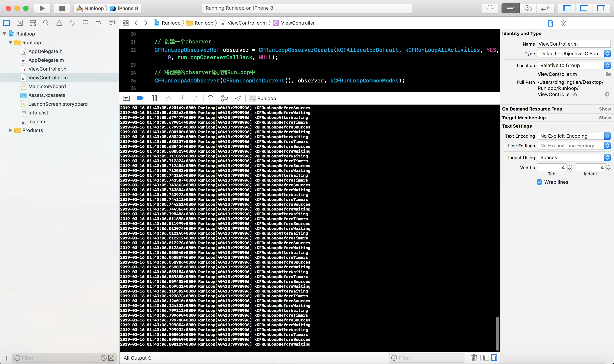This screenshot has width=614, height=364.
Task: Open the All Output popup menu
Action: click(x=137, y=358)
